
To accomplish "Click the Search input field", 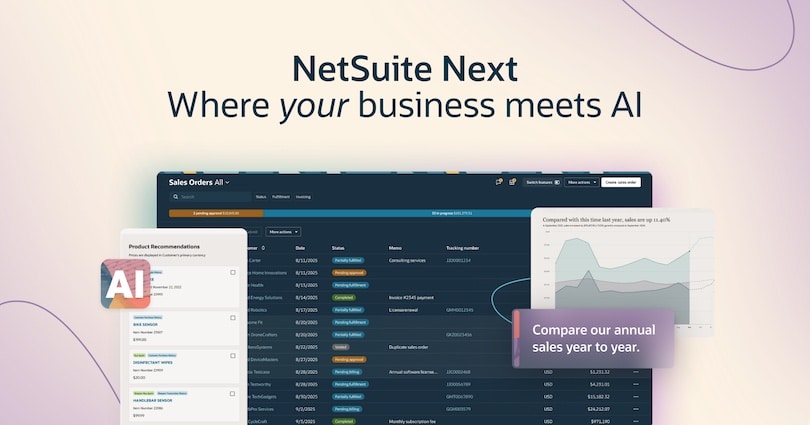I will coord(211,197).
